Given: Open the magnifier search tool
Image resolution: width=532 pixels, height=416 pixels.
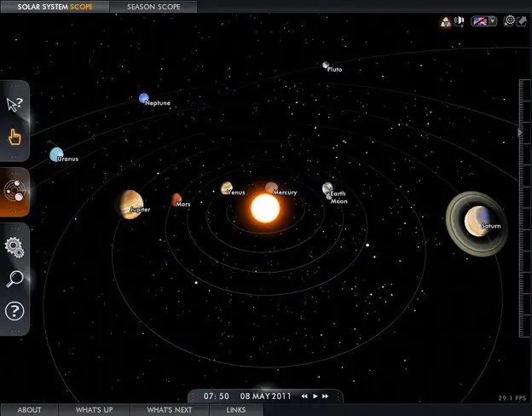Looking at the screenshot, I should pyautogui.click(x=14, y=279).
